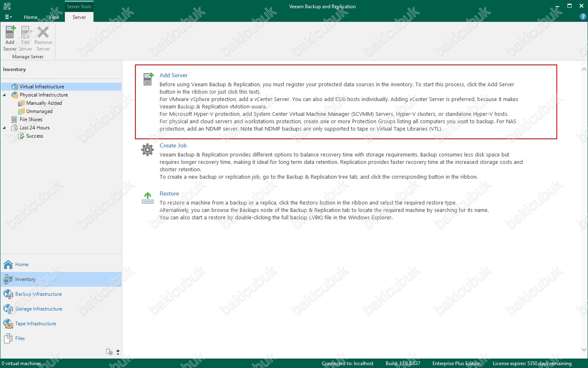Open the Home navigation view

(x=61, y=264)
